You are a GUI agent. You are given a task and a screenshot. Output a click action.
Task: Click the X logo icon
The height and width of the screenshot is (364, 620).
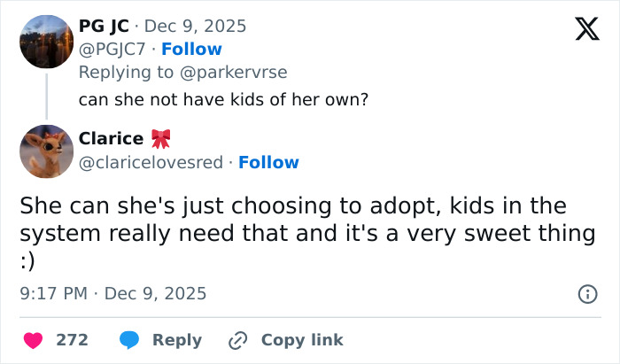(x=581, y=29)
